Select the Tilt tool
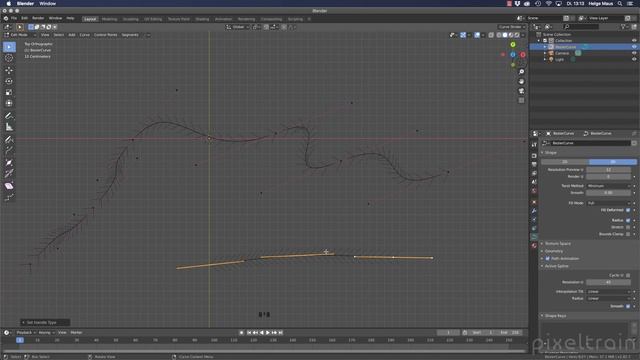This screenshot has width=640, height=360. (9, 173)
